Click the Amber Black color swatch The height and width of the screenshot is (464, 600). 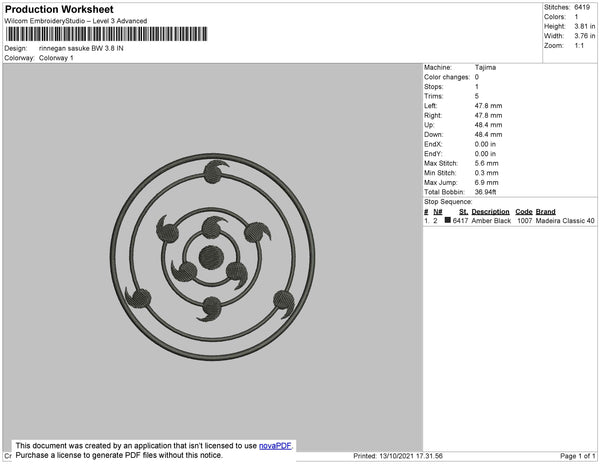pos(447,220)
